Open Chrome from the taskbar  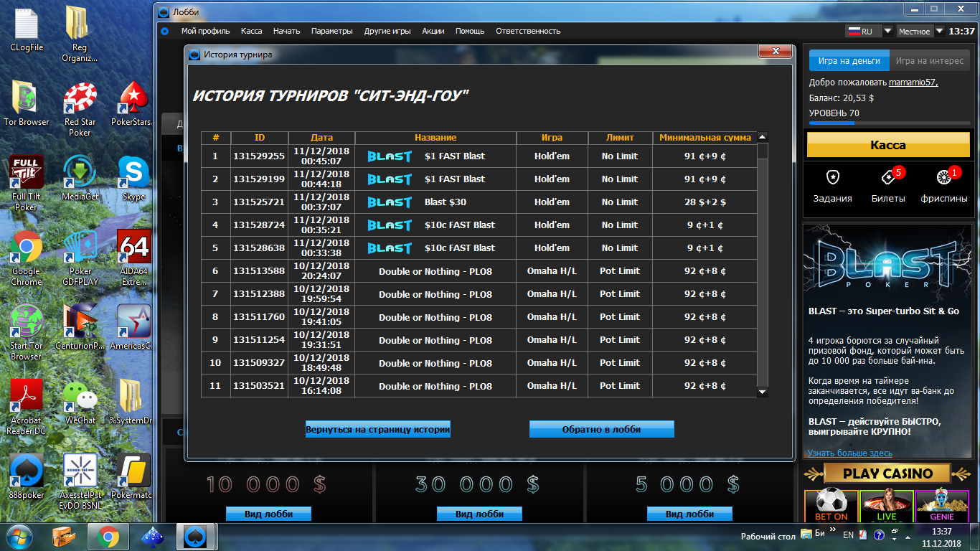click(108, 537)
